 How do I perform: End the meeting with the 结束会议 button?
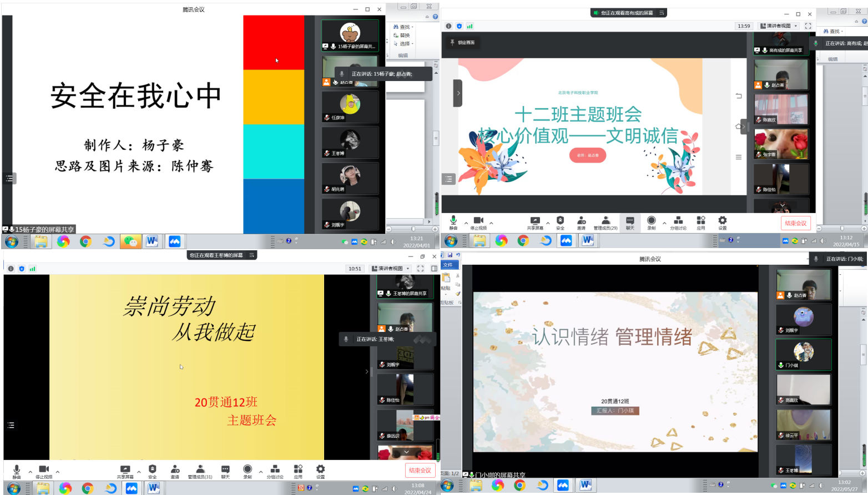(x=796, y=223)
